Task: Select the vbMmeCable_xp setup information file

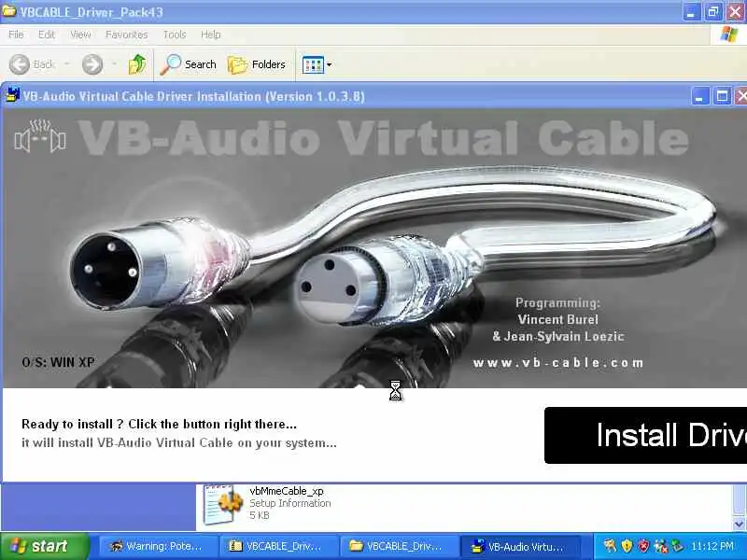Action: tap(267, 503)
